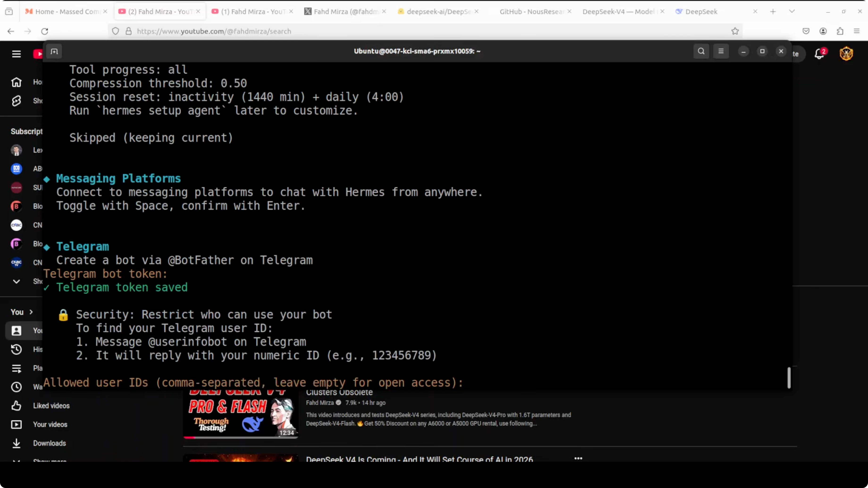Open the terminal hamburger menu
The height and width of the screenshot is (488, 868).
click(721, 51)
